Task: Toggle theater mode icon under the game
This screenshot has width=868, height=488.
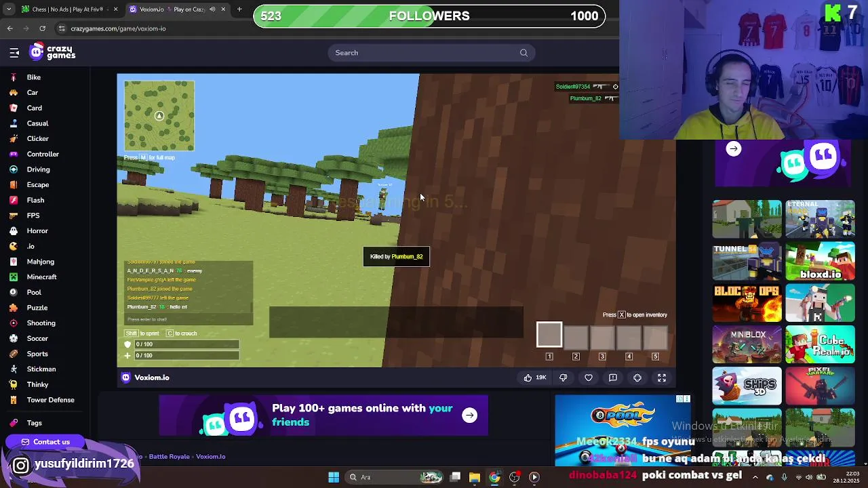Action: pos(637,378)
